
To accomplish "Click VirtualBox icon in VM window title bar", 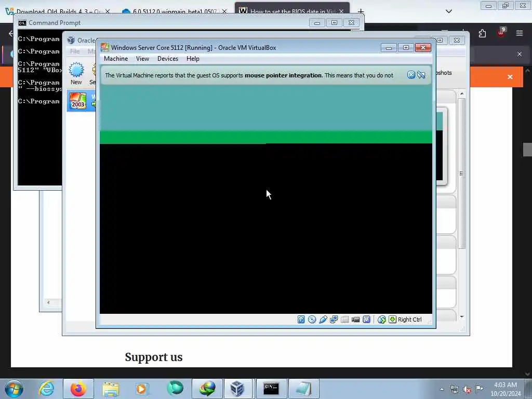I will point(105,47).
